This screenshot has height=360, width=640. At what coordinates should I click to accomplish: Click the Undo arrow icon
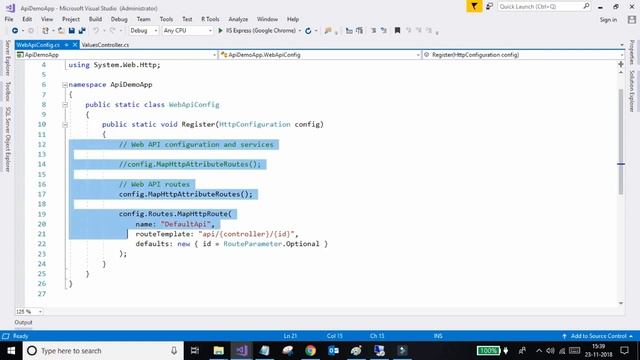click(x=96, y=31)
